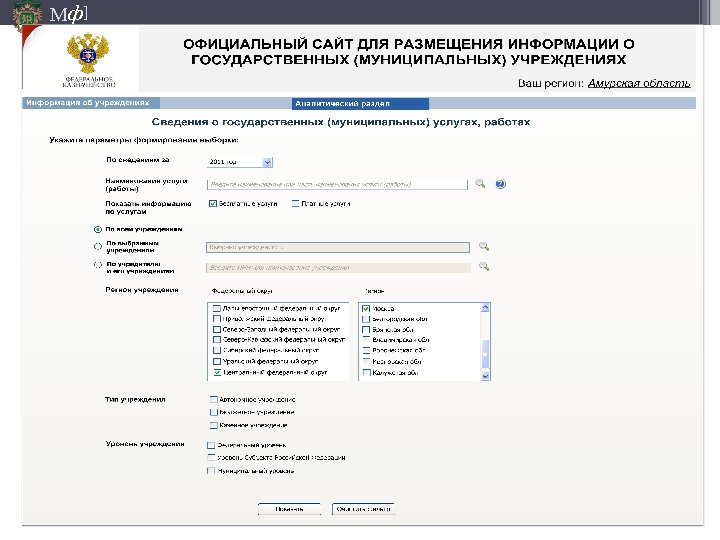
Task: Toggle the Бесплатные услуги checkbox
Action: pos(213,203)
